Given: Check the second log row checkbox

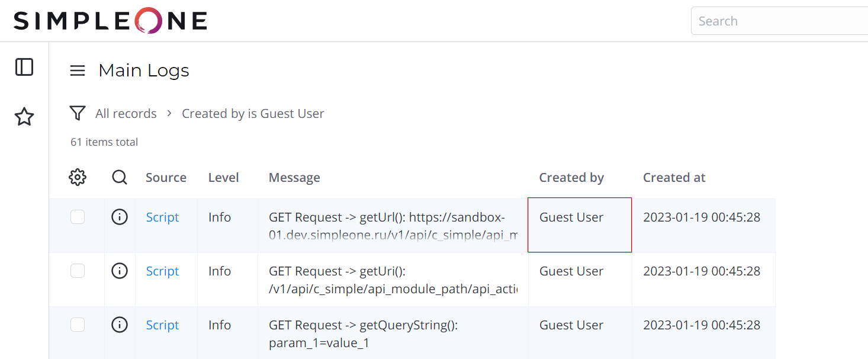Looking at the screenshot, I should (78, 271).
